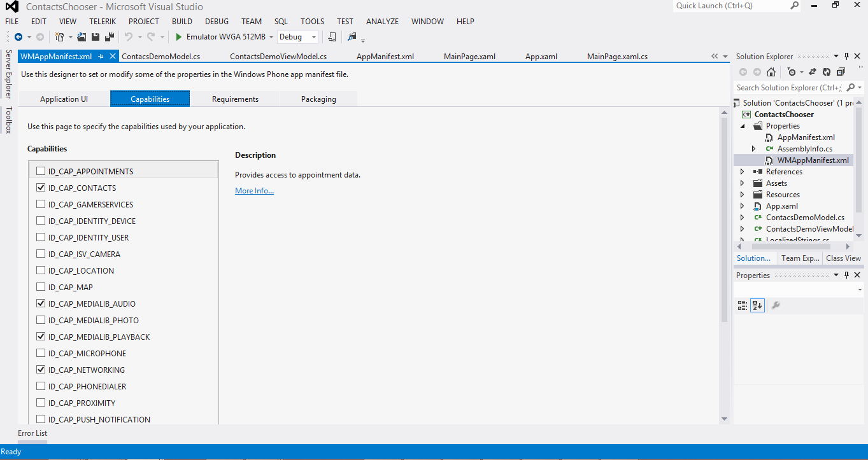This screenshot has height=460, width=868.
Task: Close the WMAppManifest.xml tab
Action: [x=113, y=56]
